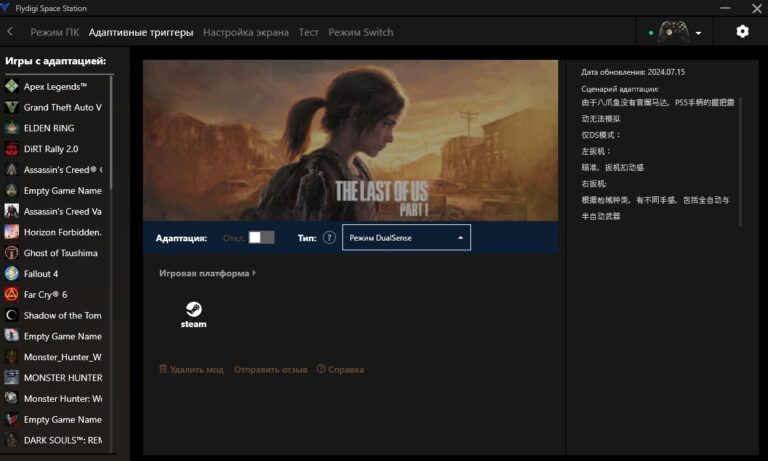
Task: Click The Last of Us banner image
Action: [x=350, y=140]
